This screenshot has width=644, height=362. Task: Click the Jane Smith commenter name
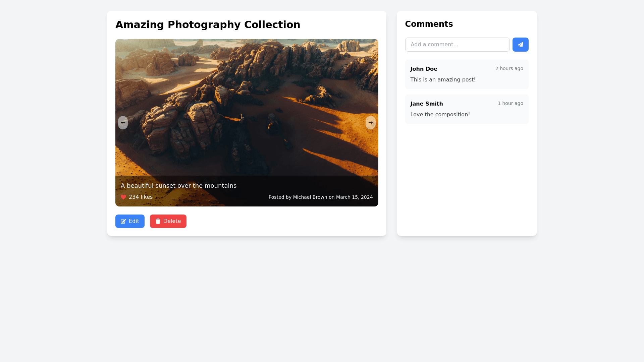tap(426, 104)
